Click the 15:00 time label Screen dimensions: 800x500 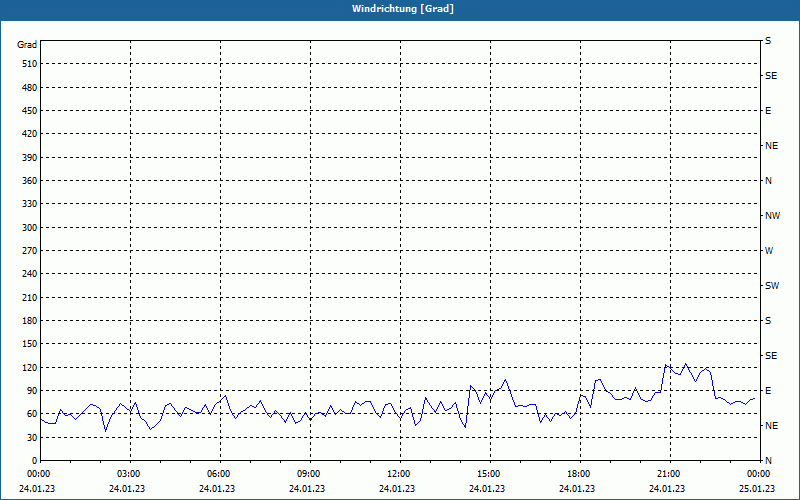(489, 474)
